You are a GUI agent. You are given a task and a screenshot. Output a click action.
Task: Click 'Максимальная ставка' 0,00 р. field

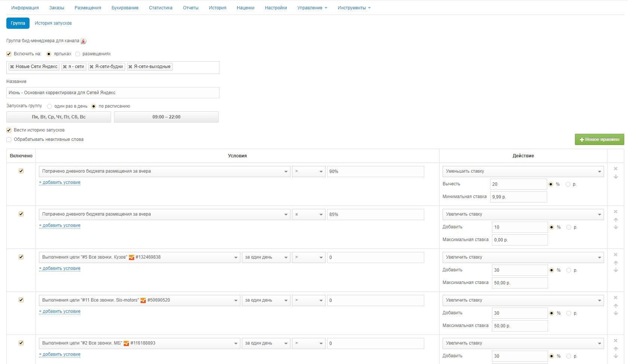click(x=520, y=240)
